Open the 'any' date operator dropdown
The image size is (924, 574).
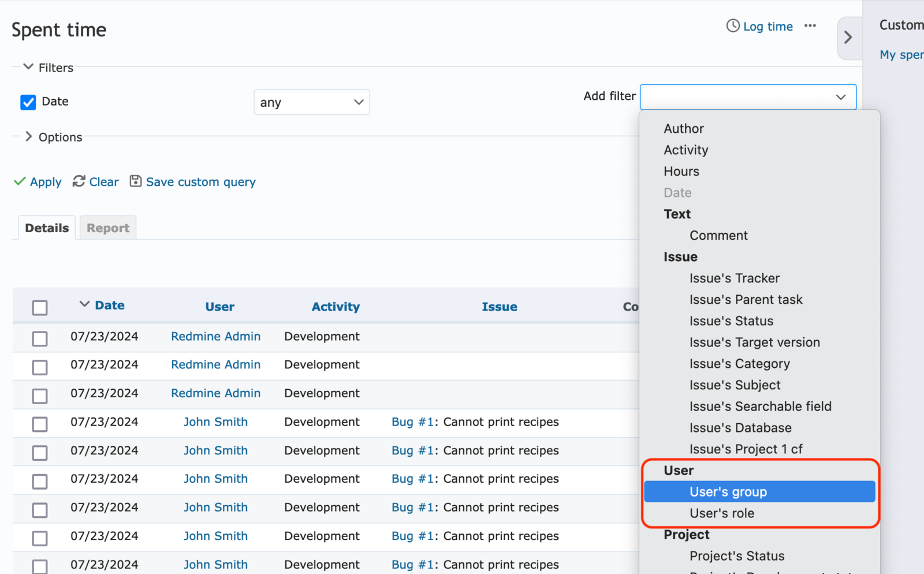(311, 102)
